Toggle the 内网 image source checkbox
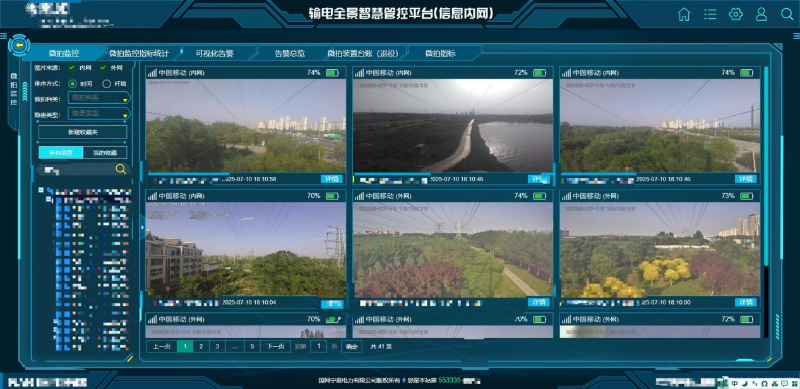800x389 pixels. pyautogui.click(x=71, y=68)
